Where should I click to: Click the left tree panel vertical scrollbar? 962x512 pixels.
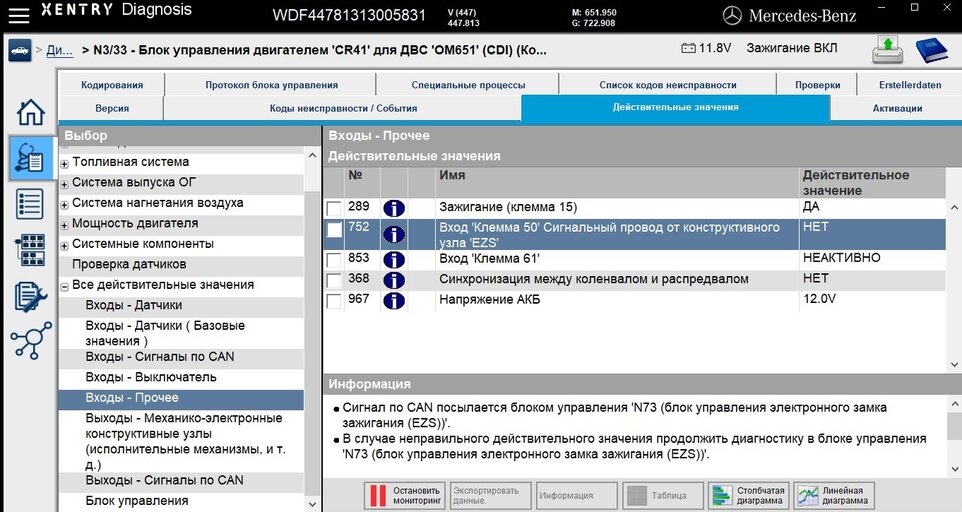pyautogui.click(x=313, y=330)
